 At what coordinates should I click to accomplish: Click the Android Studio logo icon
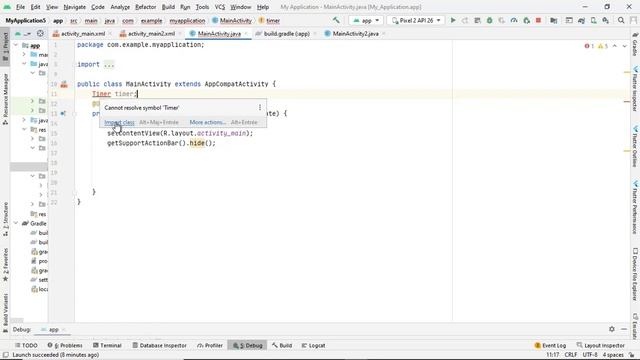point(7,7)
